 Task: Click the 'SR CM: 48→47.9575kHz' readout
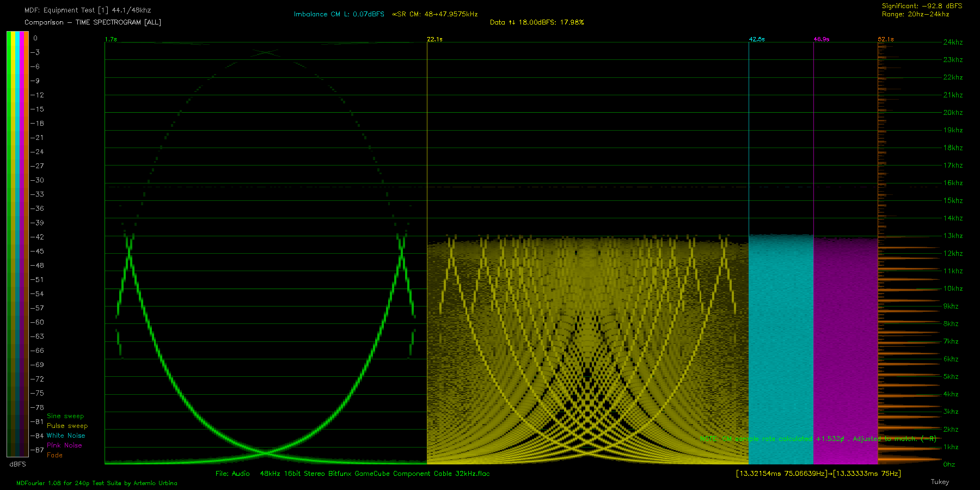pos(434,14)
